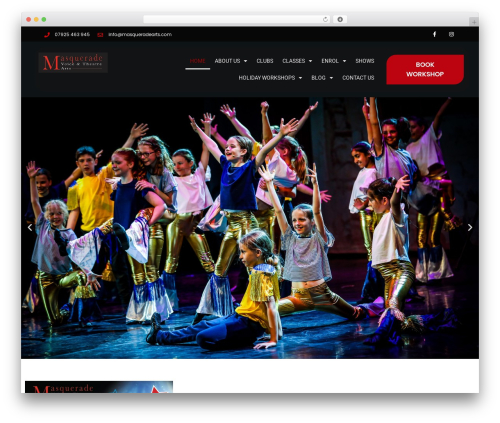Expand the Enrol dropdown arrow
This screenshot has height=423, width=500.
pos(344,61)
